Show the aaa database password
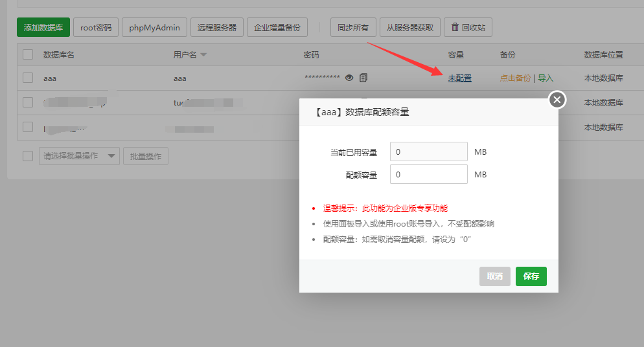 pos(349,78)
